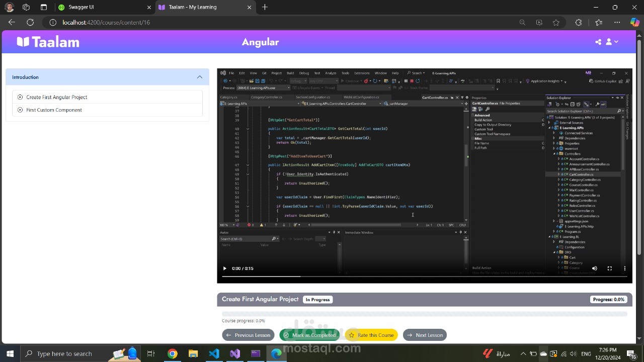Viewport: 644px width, 362px height.
Task: Close the Taalam - My Learning tab
Action: (x=249, y=7)
